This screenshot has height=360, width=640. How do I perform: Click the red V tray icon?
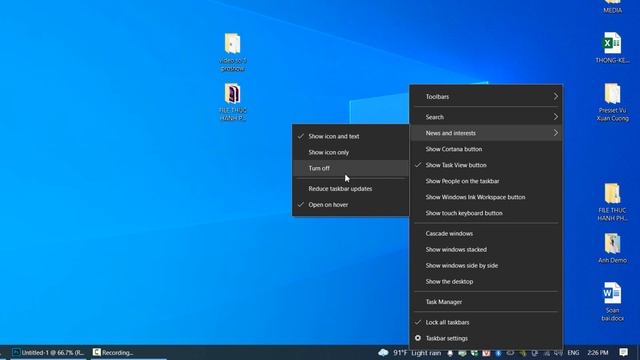(x=486, y=353)
